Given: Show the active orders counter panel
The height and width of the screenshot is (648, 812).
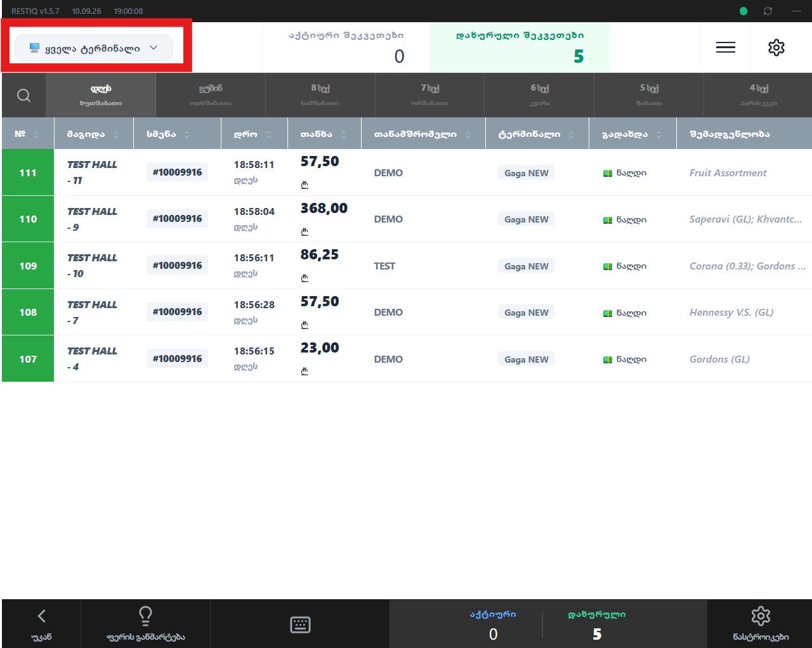Looking at the screenshot, I should coord(346,48).
